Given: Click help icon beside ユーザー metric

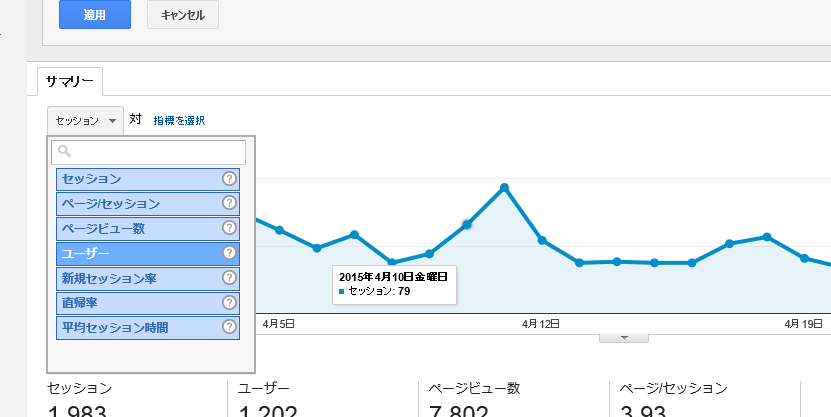Looking at the screenshot, I should pos(229,253).
